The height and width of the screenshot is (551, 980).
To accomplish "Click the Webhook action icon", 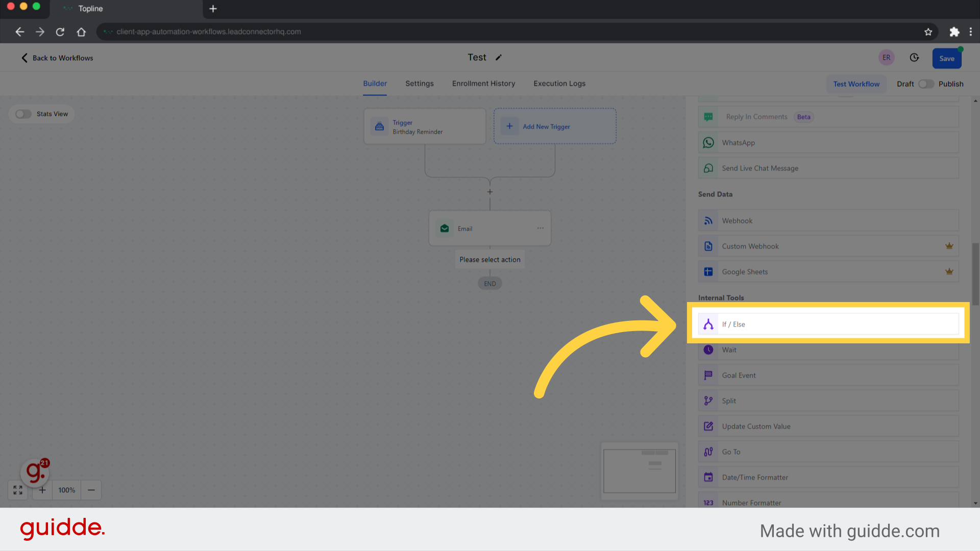I will 708,221.
